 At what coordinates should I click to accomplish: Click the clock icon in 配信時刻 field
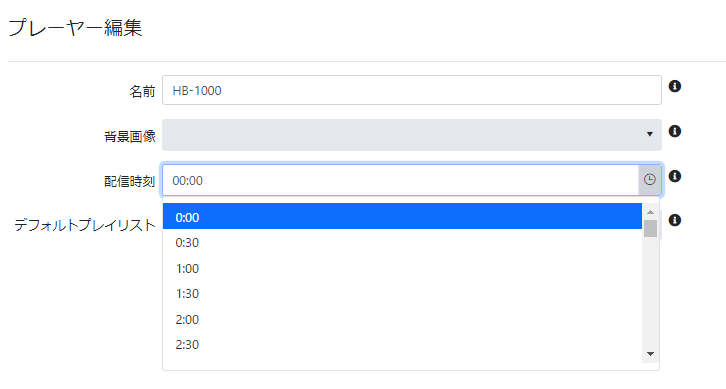click(x=650, y=180)
